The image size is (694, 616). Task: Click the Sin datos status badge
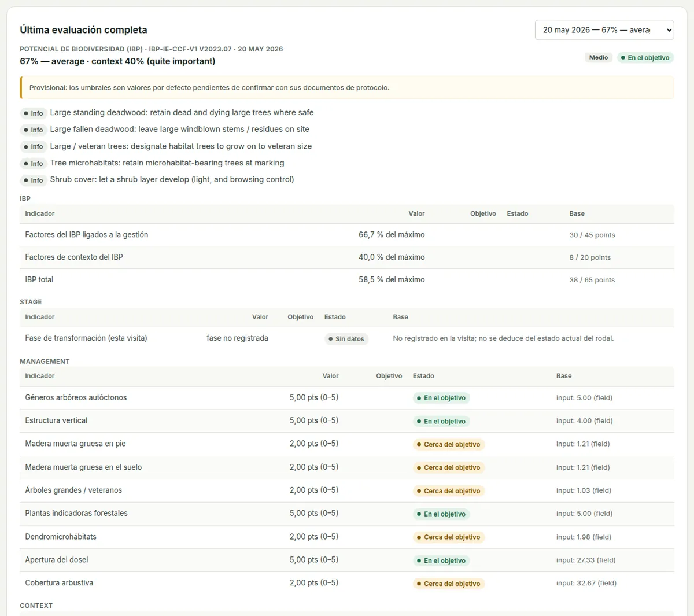coord(346,339)
